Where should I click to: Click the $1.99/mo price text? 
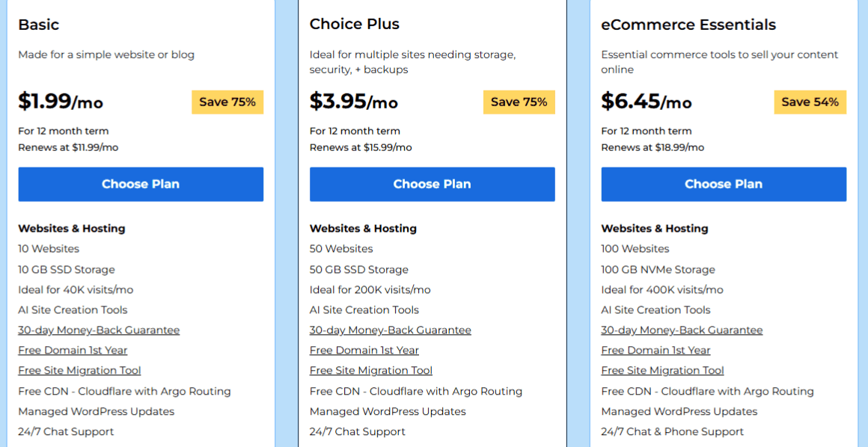[x=61, y=101]
